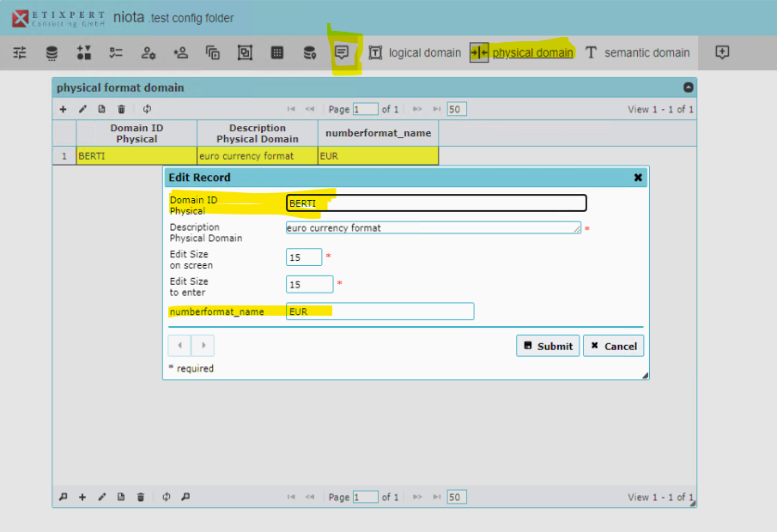
Task: Go to previous record arrow in Edit Record
Action: pyautogui.click(x=179, y=346)
